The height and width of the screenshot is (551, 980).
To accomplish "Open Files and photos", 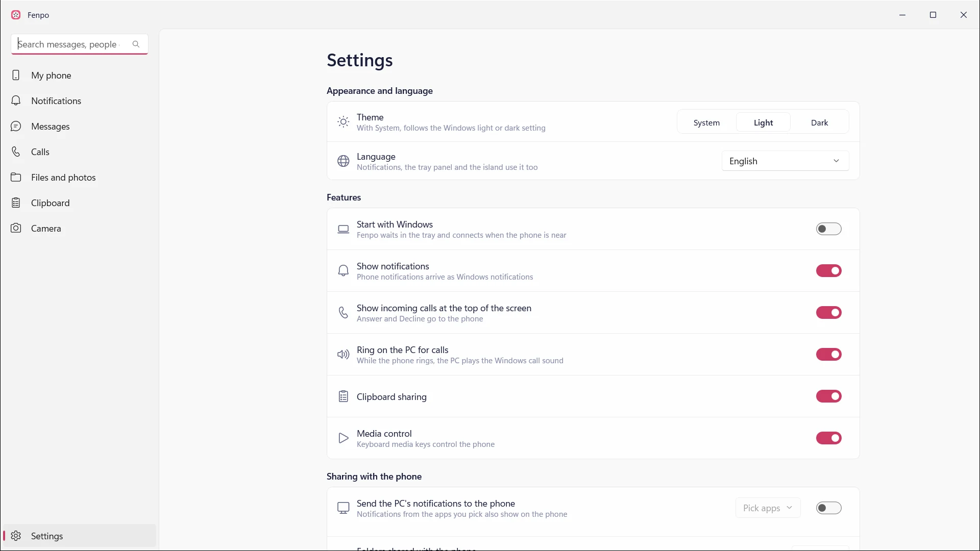I will [79, 177].
